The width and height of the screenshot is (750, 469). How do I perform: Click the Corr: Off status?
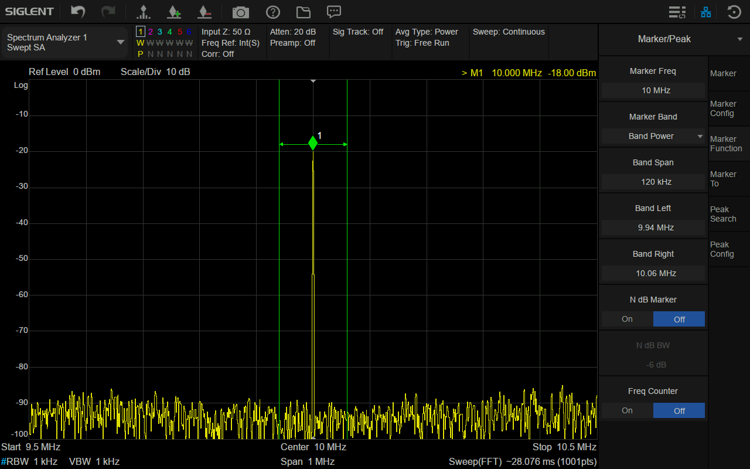[218, 54]
